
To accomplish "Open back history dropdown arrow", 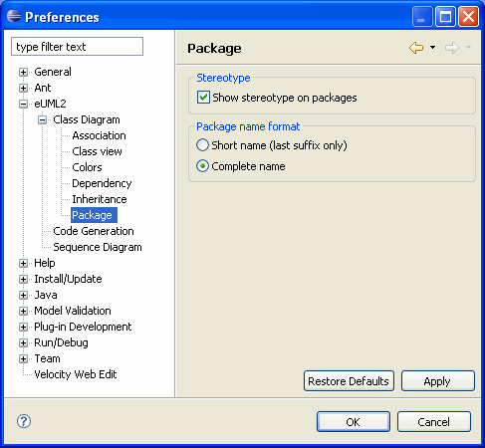I will coord(432,48).
